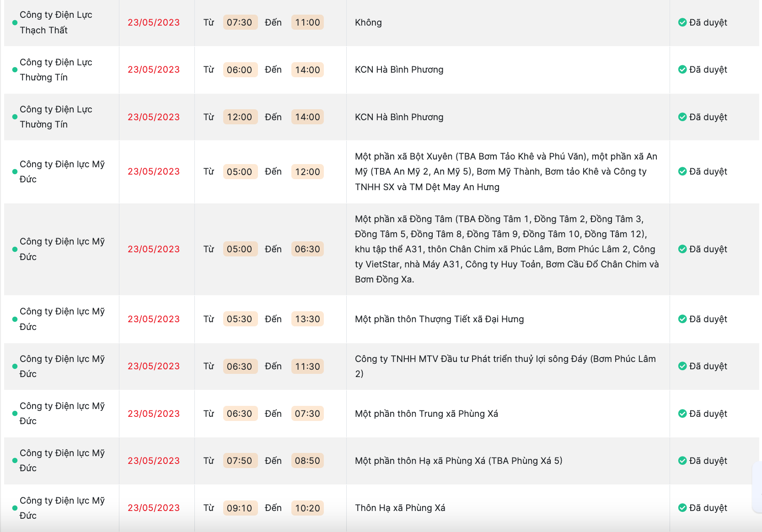Screen dimensions: 762x532
Task: Select the 13:30 end time badge
Action: click(x=307, y=319)
